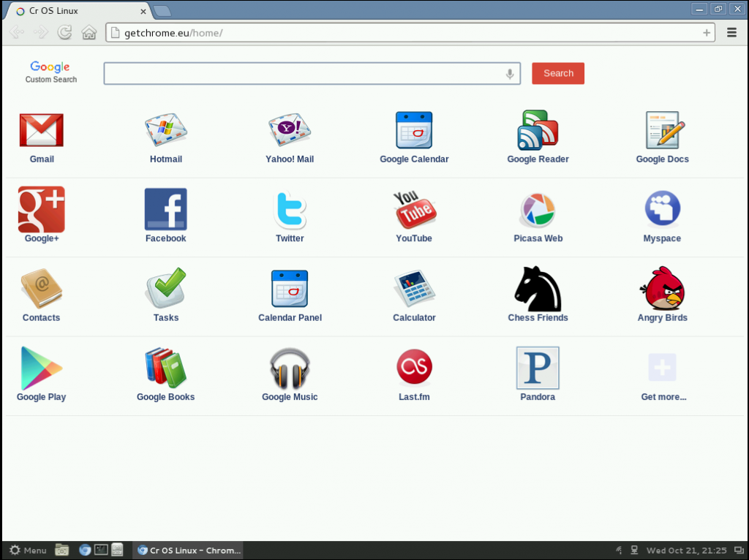Click the browser address bar

tap(410, 33)
